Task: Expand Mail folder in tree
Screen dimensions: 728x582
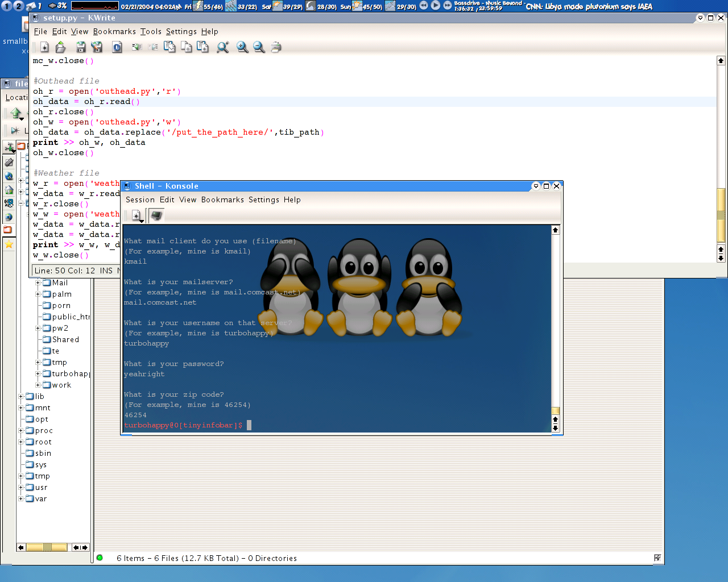Action: [38, 282]
